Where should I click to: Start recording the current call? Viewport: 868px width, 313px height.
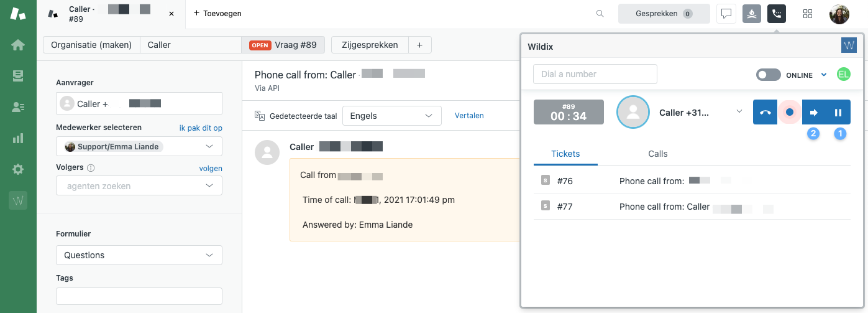coord(790,112)
